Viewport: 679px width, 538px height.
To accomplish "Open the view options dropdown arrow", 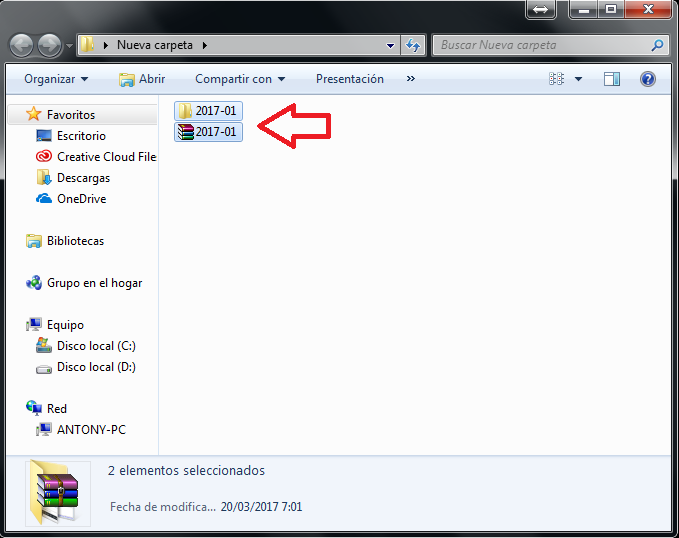I will click(x=578, y=79).
